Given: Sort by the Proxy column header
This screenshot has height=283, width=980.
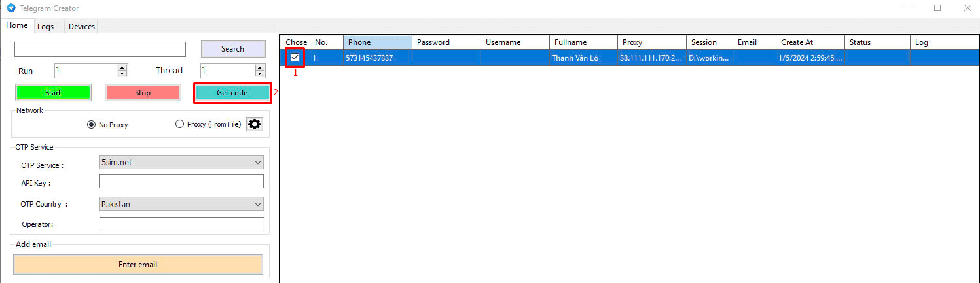Looking at the screenshot, I should 652,42.
